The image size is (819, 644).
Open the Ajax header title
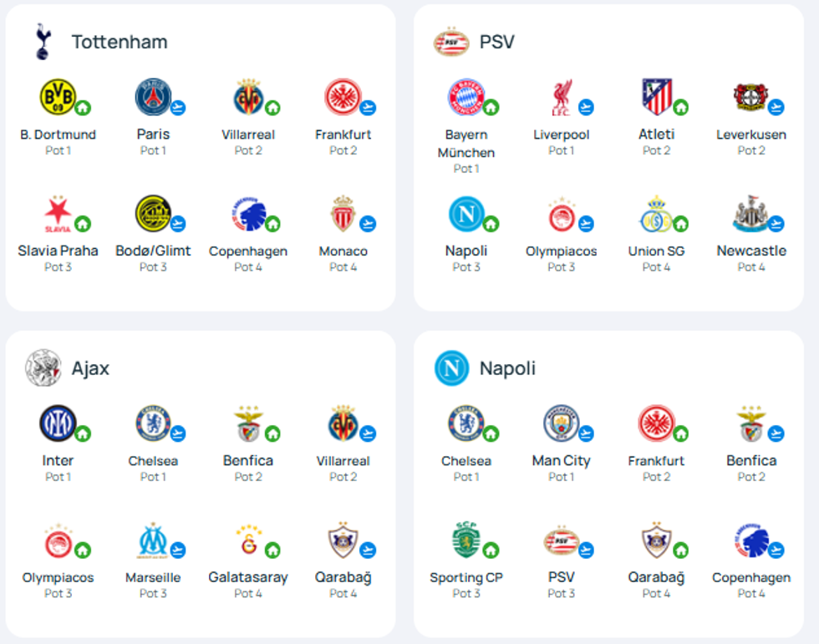90,368
